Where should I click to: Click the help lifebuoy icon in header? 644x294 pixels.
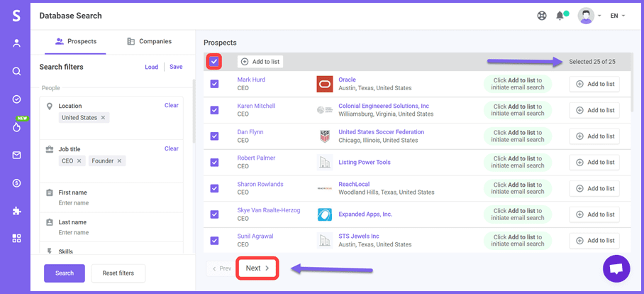click(542, 16)
